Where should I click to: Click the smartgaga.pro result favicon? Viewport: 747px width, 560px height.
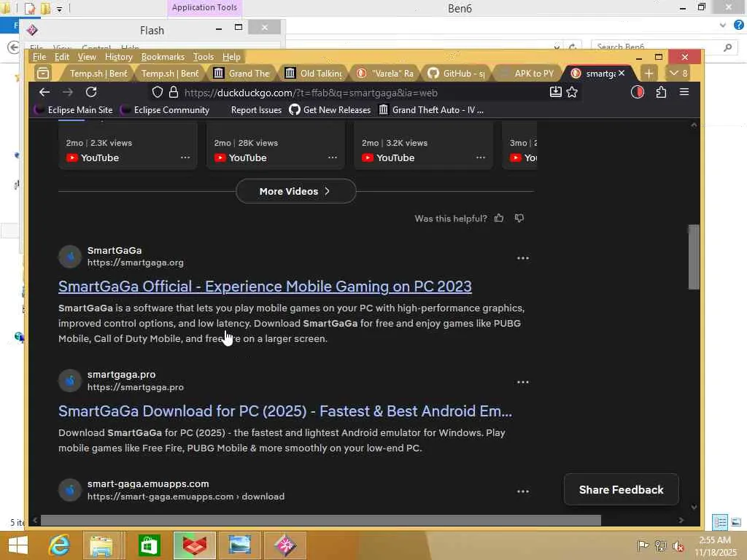point(70,381)
